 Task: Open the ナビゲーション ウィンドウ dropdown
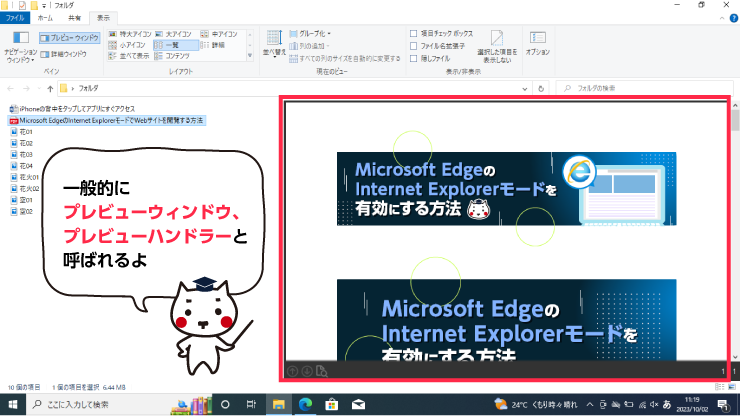coord(20,47)
